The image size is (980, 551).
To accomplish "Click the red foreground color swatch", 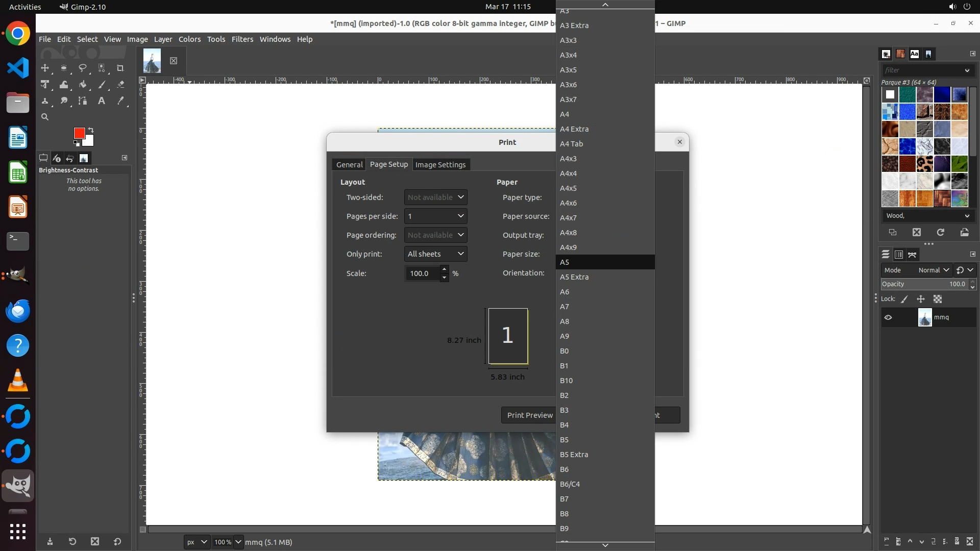I will tap(79, 133).
